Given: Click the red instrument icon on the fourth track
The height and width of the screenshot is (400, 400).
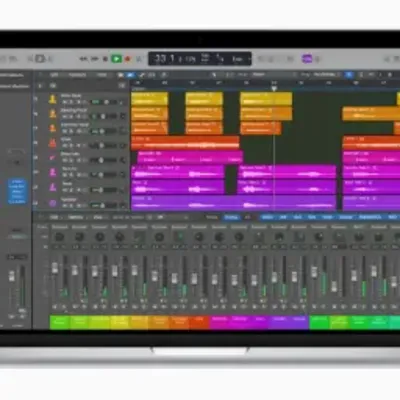Looking at the screenshot, I should pos(53,143).
